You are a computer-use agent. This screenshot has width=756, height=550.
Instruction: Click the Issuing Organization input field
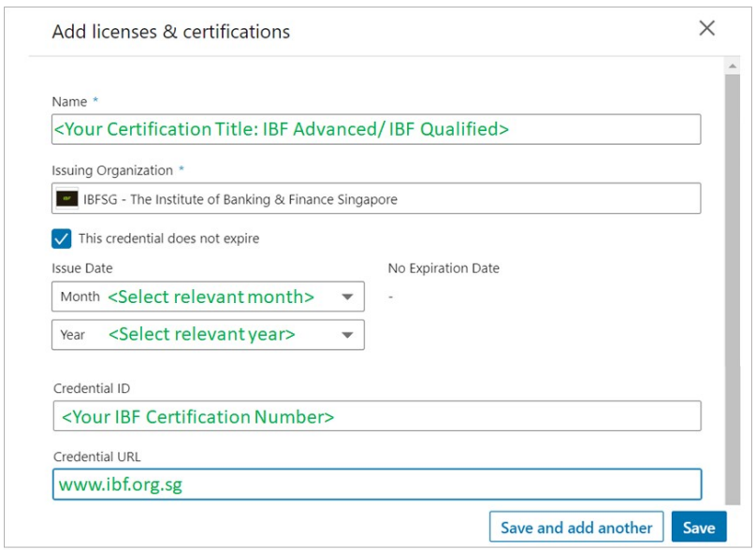(x=376, y=198)
